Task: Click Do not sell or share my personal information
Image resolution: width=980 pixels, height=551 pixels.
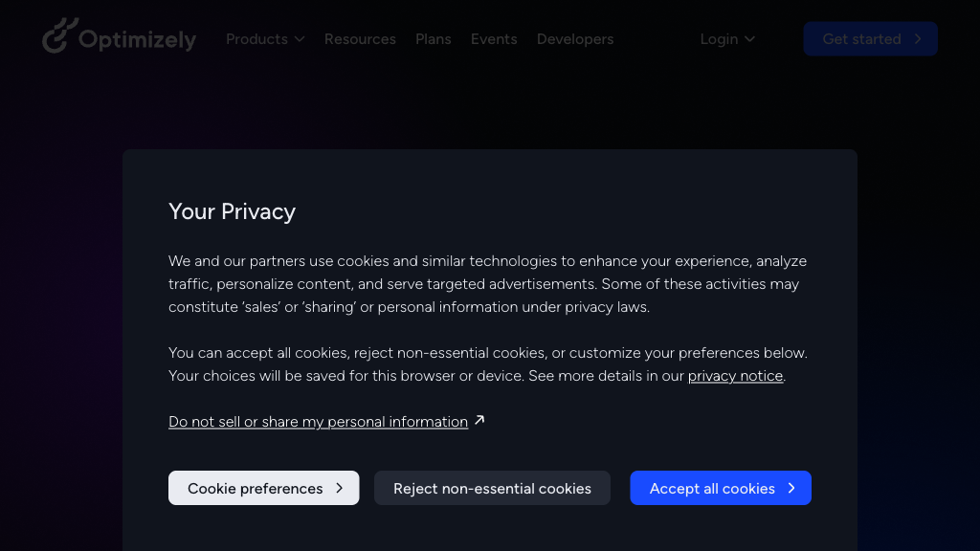Action: [x=318, y=421]
